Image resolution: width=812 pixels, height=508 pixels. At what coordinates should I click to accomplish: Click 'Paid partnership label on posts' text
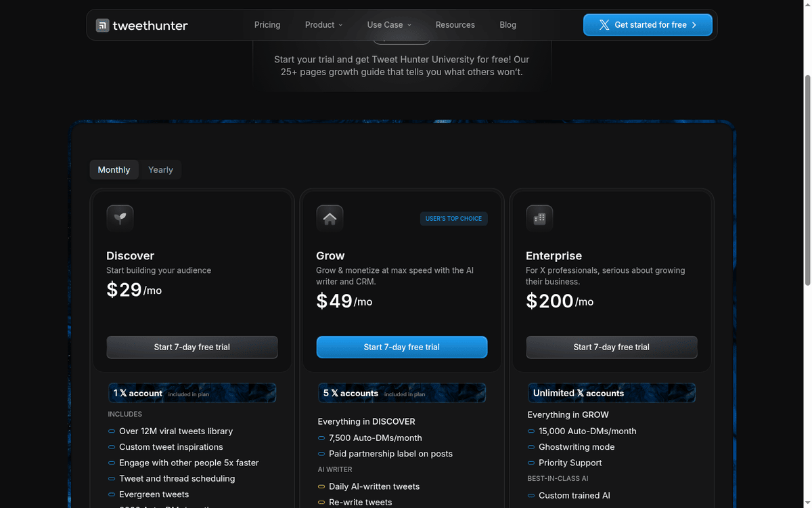[390, 454]
